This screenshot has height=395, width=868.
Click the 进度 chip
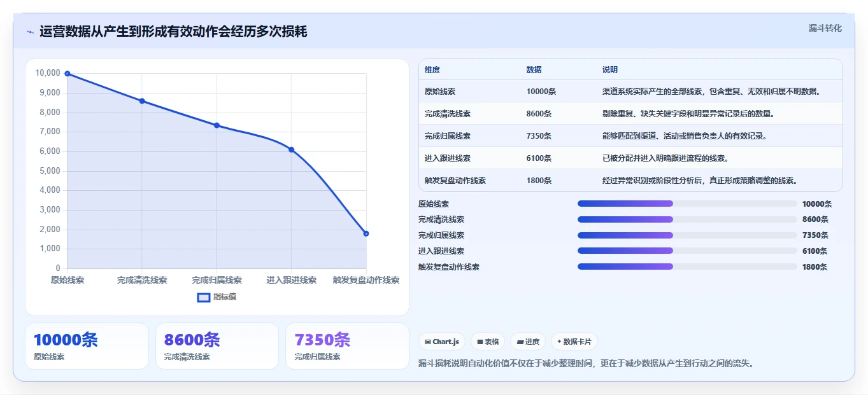point(528,342)
